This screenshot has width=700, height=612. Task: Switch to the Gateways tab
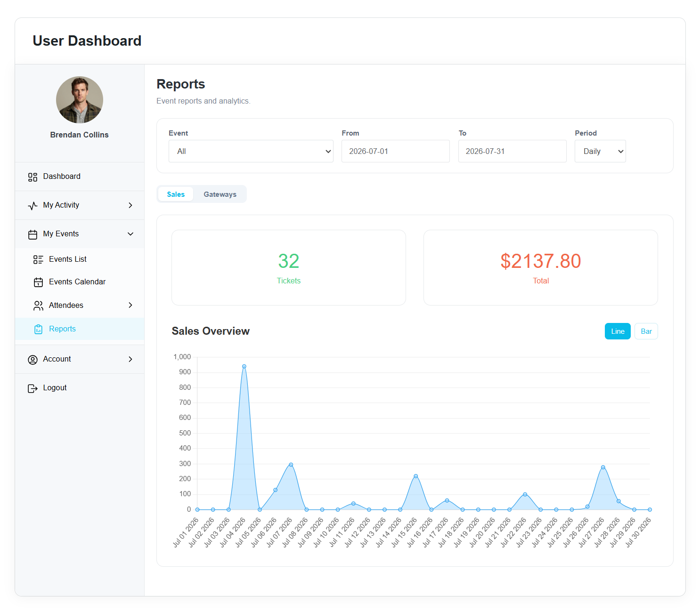pos(220,194)
